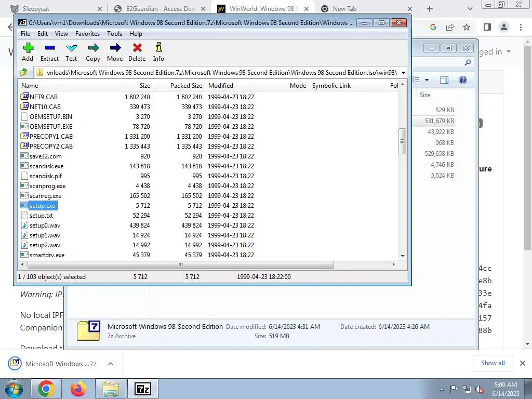Open the Windows Start button
Viewport: 532px width, 399px height.
click(14, 389)
